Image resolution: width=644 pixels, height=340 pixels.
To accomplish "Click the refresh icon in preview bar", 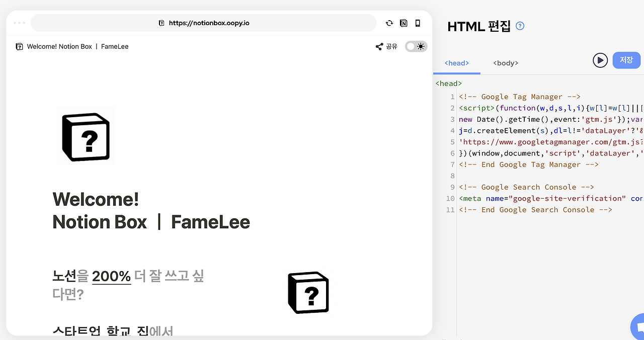I will (x=389, y=23).
